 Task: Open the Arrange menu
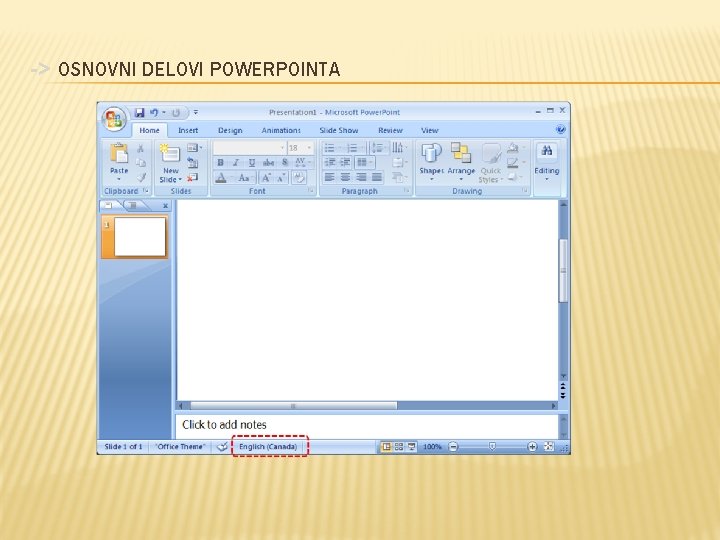[461, 162]
